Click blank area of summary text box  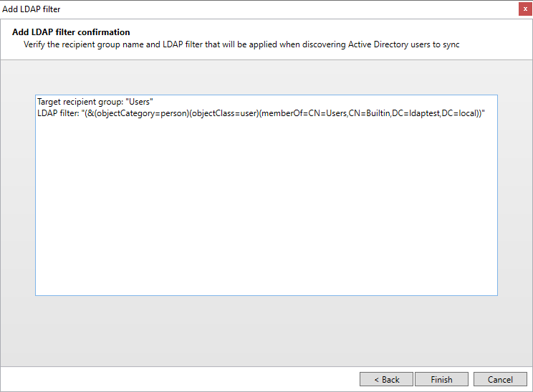click(x=266, y=211)
